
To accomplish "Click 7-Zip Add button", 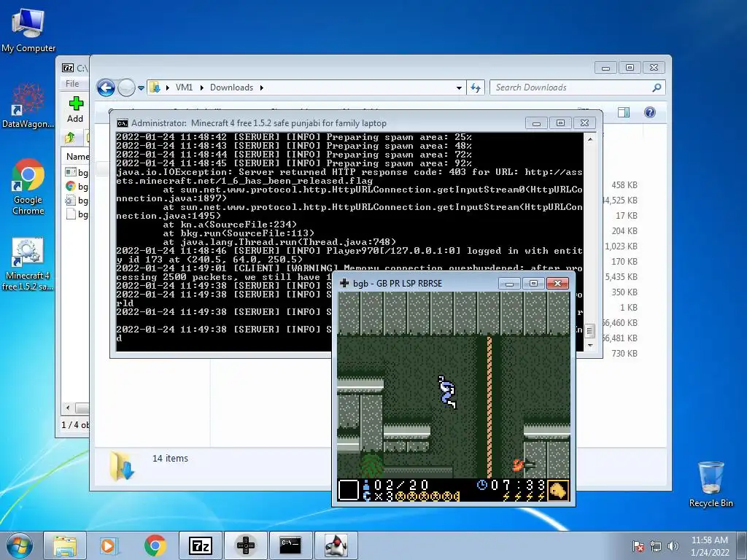I will 75,110.
